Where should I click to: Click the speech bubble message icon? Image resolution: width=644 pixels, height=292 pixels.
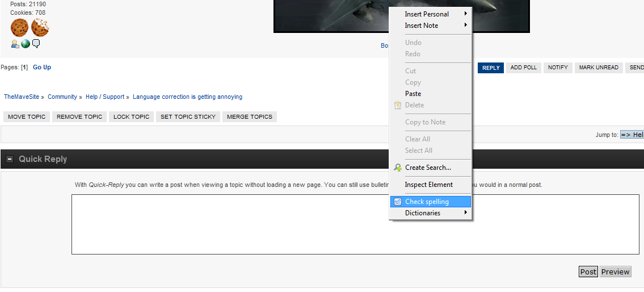tap(36, 44)
